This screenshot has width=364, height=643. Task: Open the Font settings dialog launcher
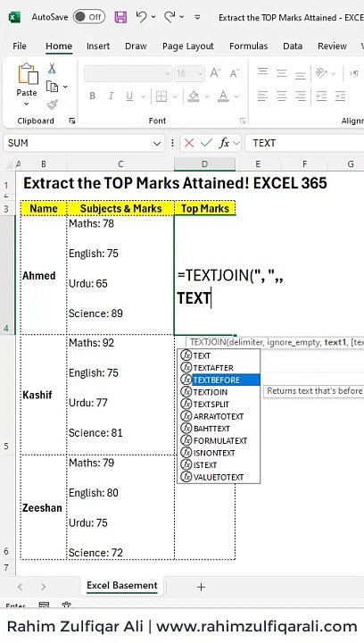(x=243, y=121)
